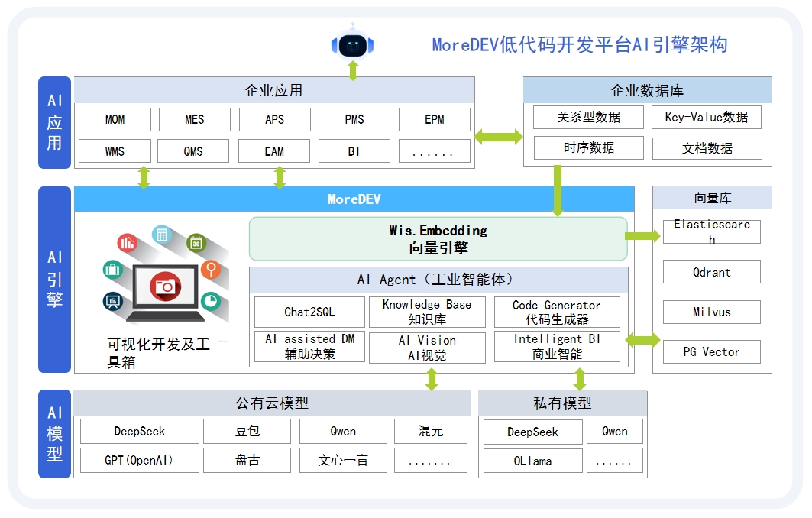Viewport: 812px width, 518px height.
Task: Click the robot assistant icon at the top
Action: (x=353, y=43)
